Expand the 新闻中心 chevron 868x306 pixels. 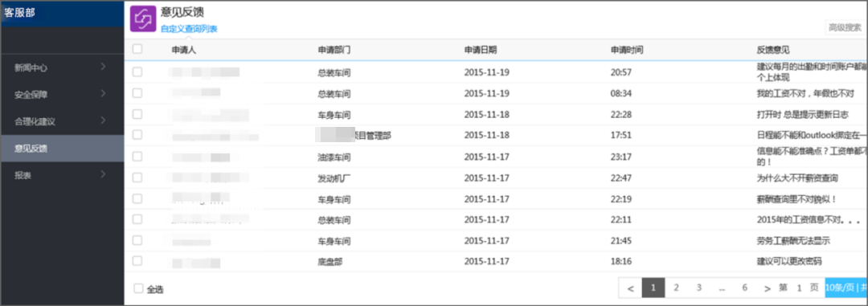pyautogui.click(x=103, y=67)
